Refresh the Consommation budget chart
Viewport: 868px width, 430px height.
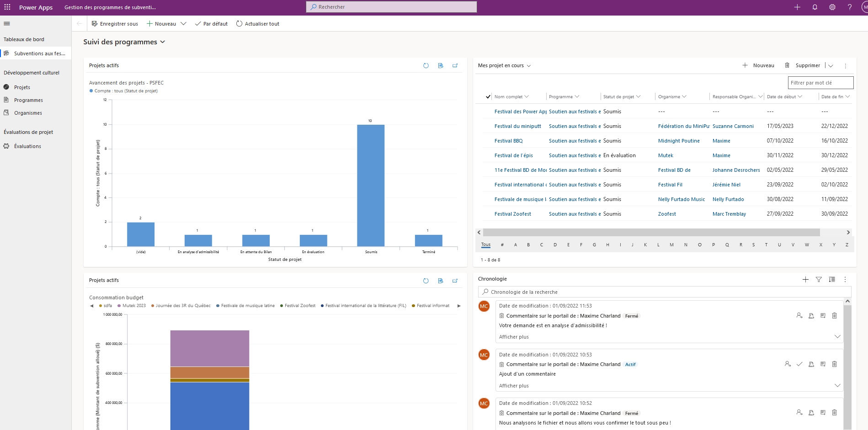(x=426, y=281)
